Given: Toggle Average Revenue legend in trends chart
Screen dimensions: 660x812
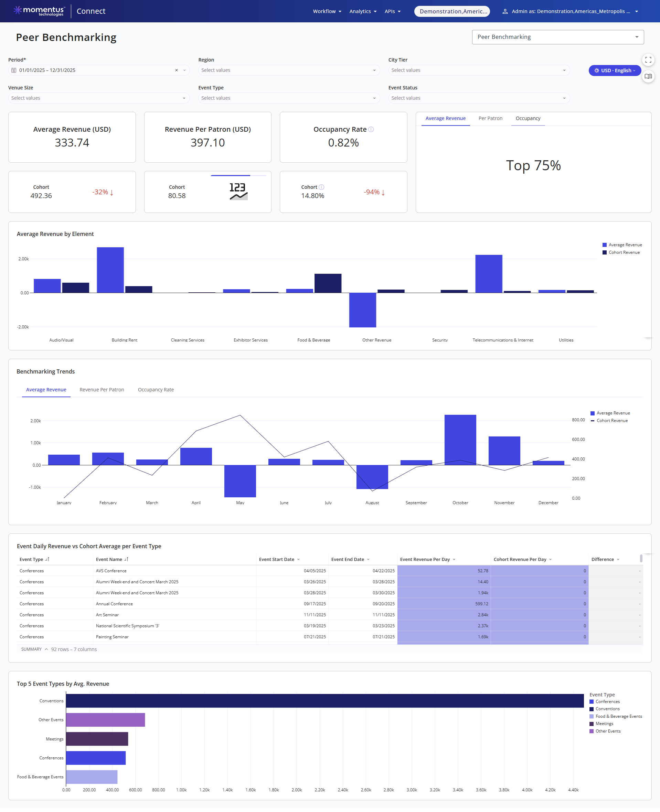Looking at the screenshot, I should coord(610,413).
